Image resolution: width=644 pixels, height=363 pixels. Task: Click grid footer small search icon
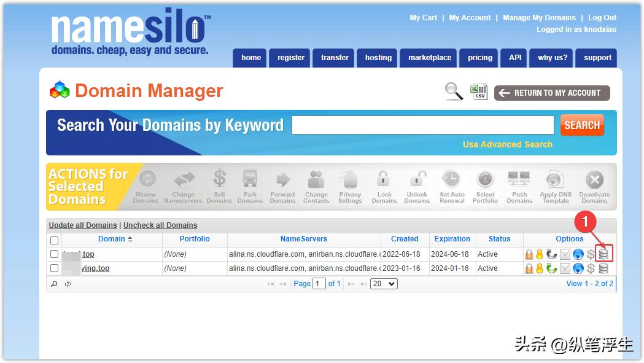pyautogui.click(x=54, y=284)
